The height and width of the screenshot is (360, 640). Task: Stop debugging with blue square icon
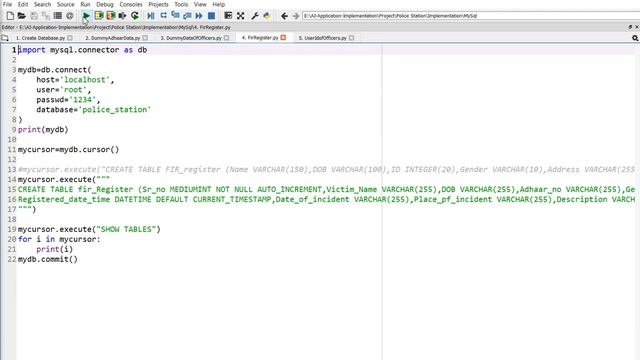(x=211, y=16)
